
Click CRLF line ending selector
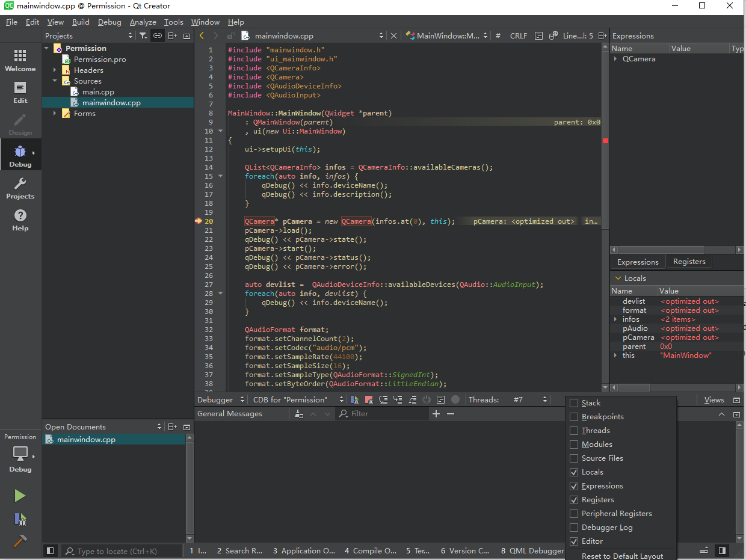[x=519, y=35]
